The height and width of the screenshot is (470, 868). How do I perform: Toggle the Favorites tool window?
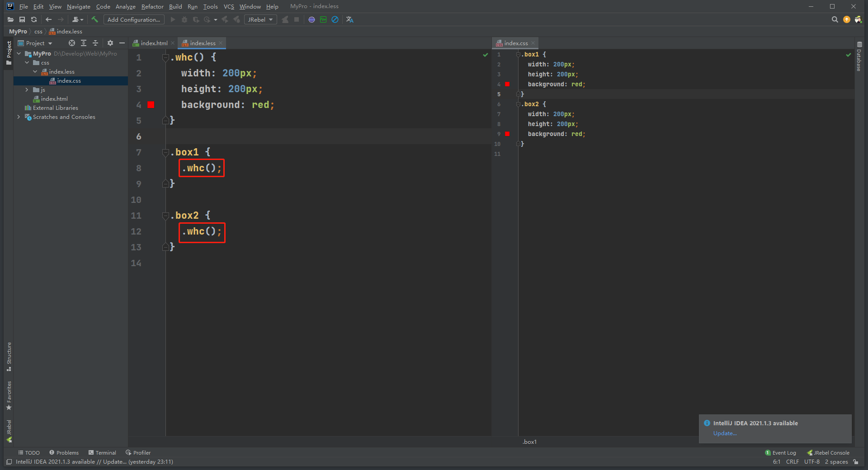pos(9,395)
